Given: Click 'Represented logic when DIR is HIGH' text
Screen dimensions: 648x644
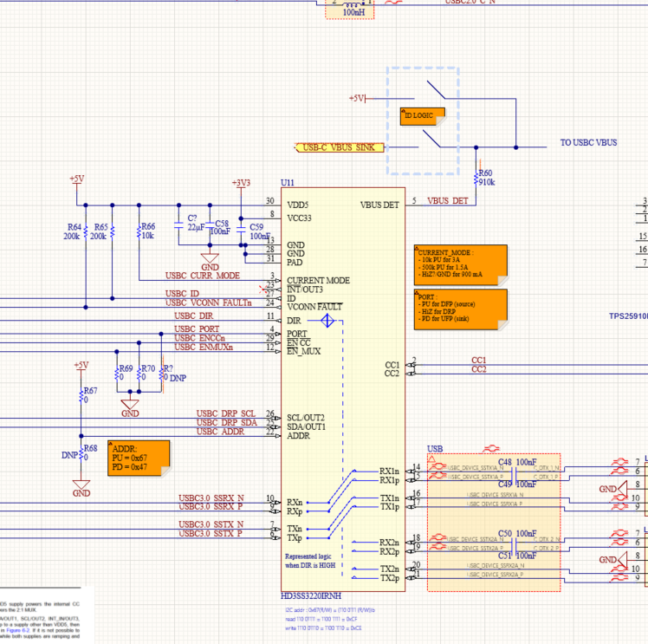Looking at the screenshot, I should [x=310, y=561].
